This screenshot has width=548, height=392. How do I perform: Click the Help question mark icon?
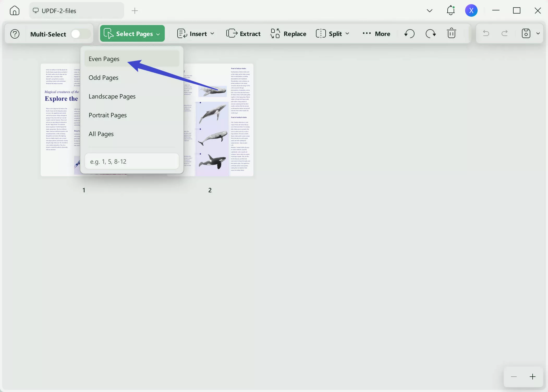[x=15, y=33]
